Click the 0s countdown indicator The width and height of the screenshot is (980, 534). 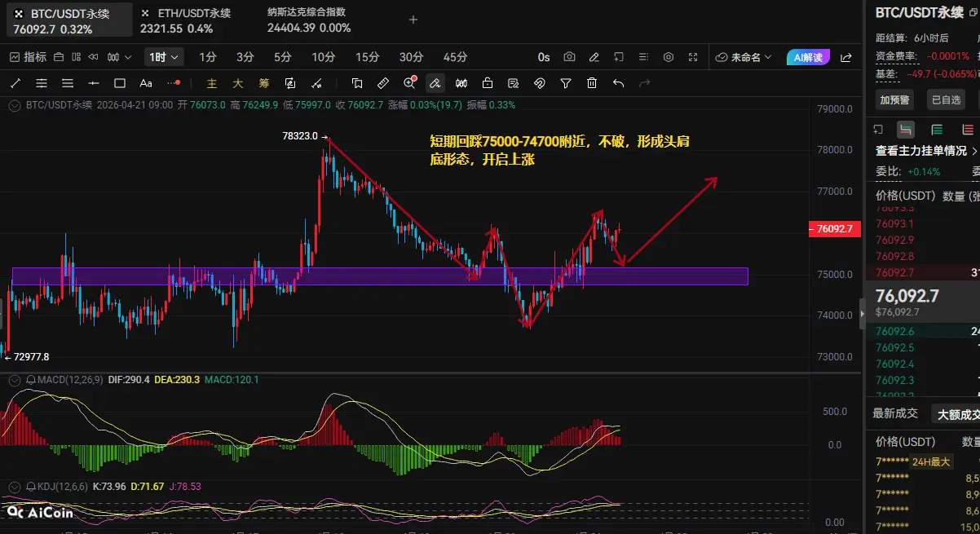point(544,57)
